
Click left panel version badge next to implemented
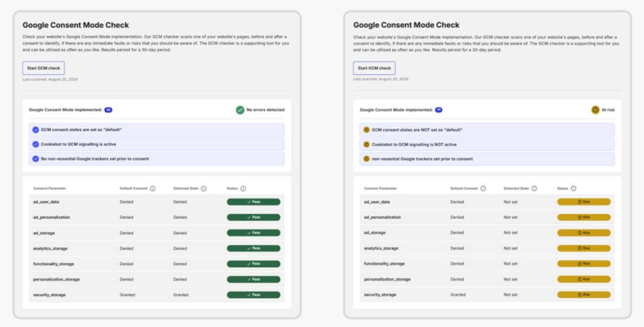108,109
